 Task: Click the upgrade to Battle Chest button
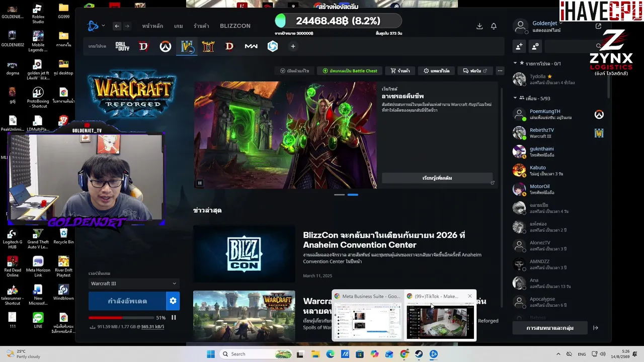pyautogui.click(x=350, y=71)
